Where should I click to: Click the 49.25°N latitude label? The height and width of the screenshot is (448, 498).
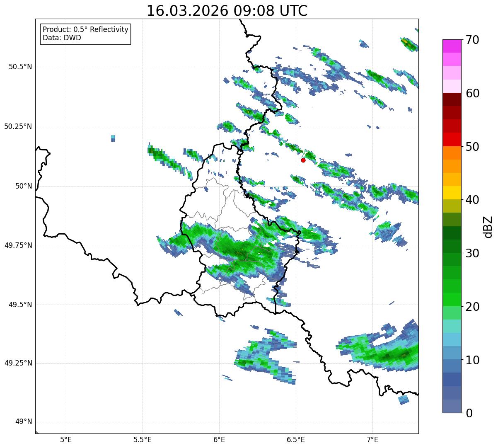pos(18,363)
